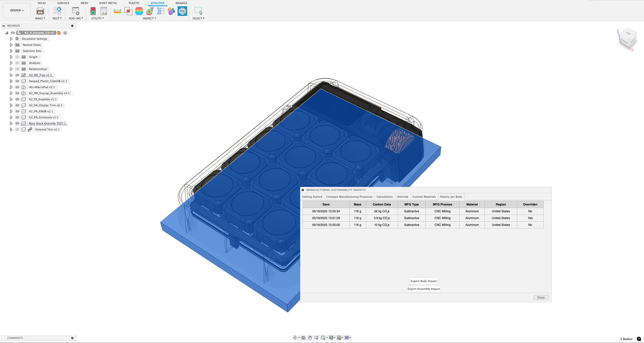Open the Scripts and Add-Ins icon
The height and width of the screenshot is (343, 644).
pyautogui.click(x=75, y=11)
